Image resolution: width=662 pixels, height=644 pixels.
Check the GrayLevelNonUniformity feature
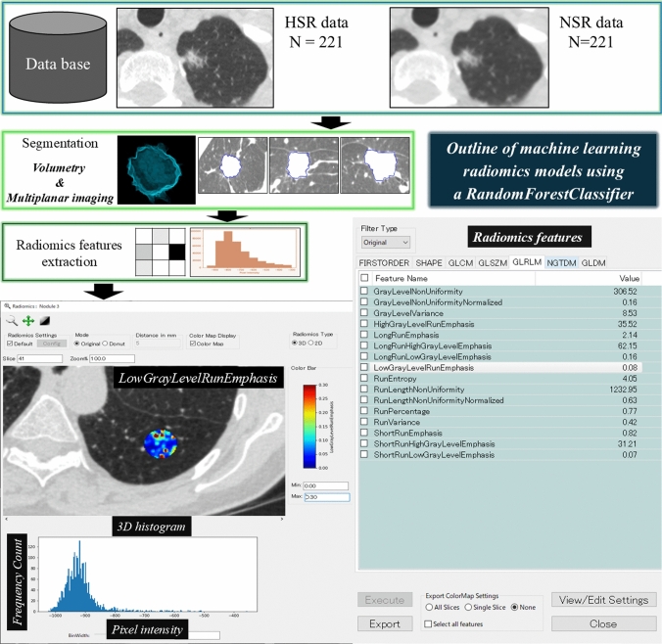click(x=364, y=292)
